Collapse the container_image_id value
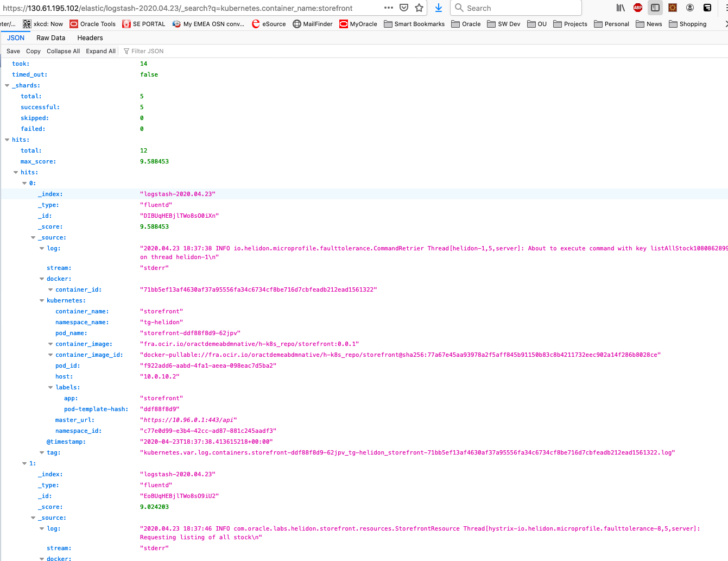Screen dimensions: 728x561 pyautogui.click(x=50, y=355)
